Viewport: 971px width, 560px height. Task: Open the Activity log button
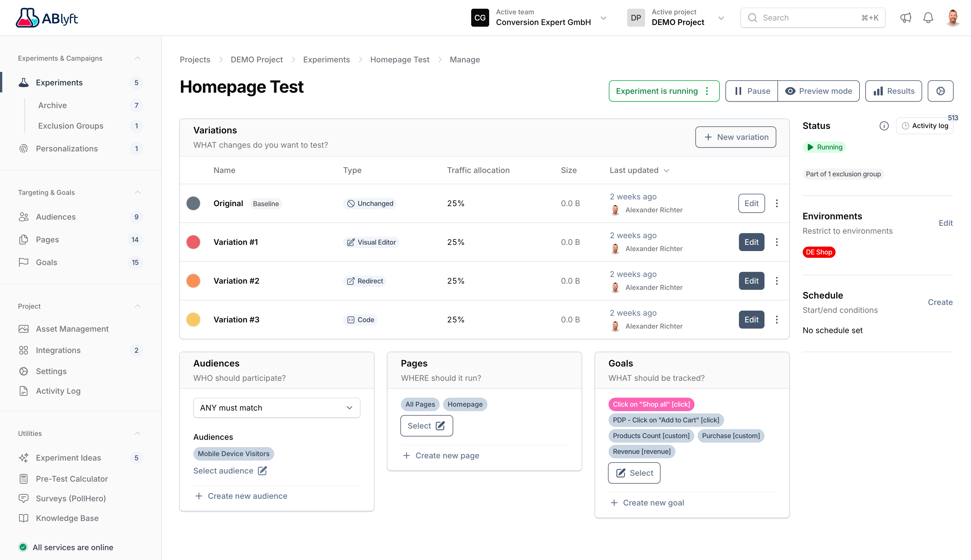pos(925,126)
